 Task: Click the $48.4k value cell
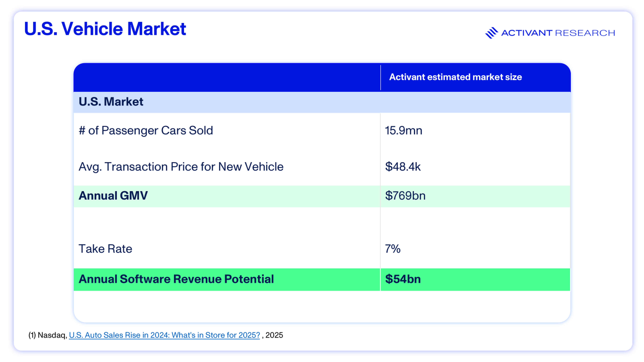[x=403, y=167]
